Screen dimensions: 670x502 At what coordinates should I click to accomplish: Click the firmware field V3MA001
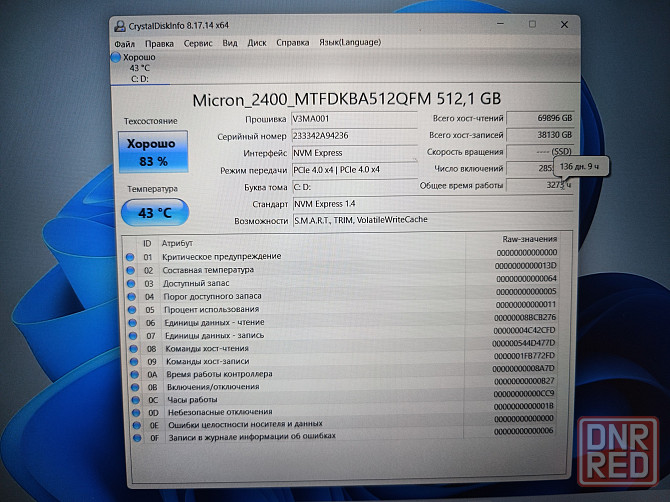[354, 119]
